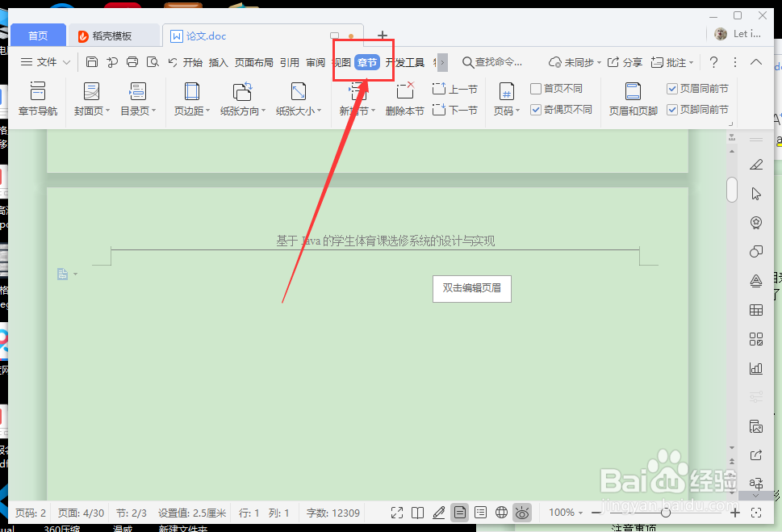Click the zoom slider handle
The width and height of the screenshot is (782, 532).
(x=665, y=513)
